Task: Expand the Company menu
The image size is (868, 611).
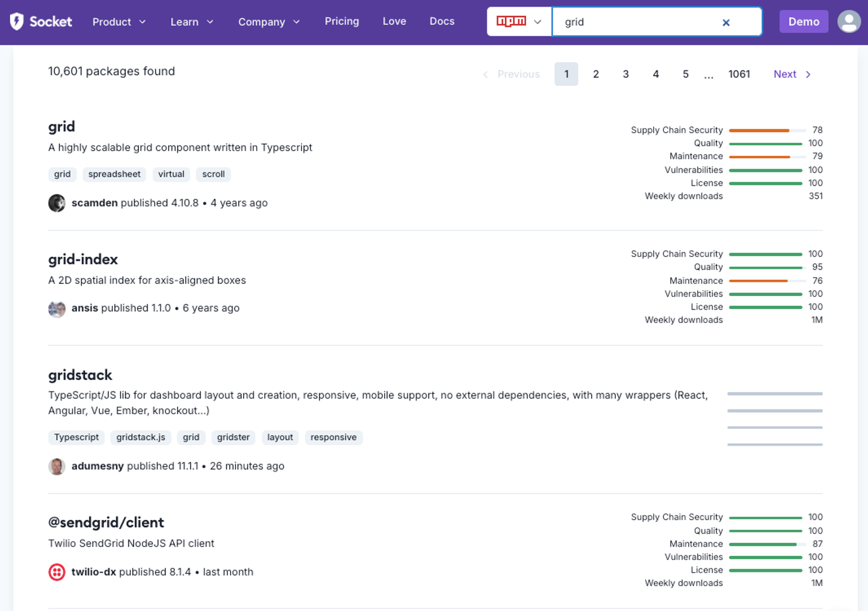Action: pyautogui.click(x=269, y=22)
